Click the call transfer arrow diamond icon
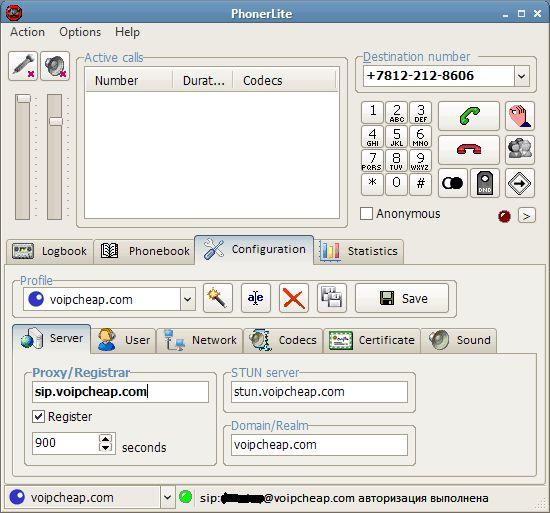 520,183
